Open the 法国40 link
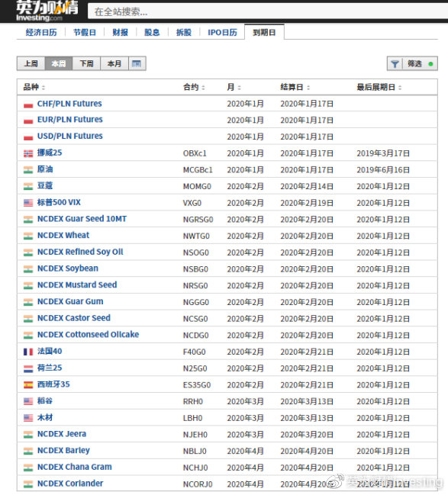Screen dimensions: 448x495 click(x=50, y=351)
